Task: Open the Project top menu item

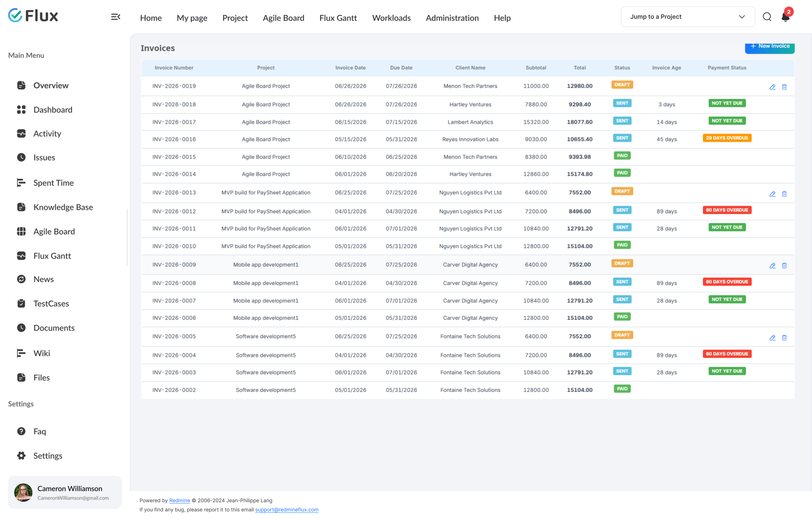Action: pos(235,18)
